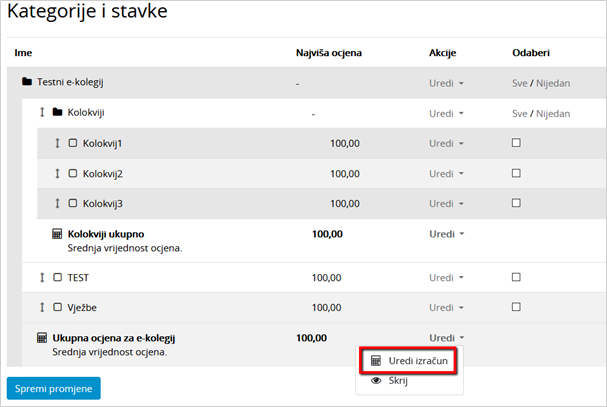The height and width of the screenshot is (407, 607).
Task: Click move arrow icon for Kolokvij1
Action: coord(57,144)
